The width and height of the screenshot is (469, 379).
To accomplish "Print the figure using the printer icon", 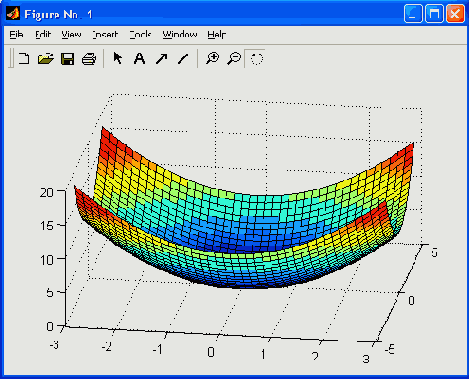I will tap(89, 59).
